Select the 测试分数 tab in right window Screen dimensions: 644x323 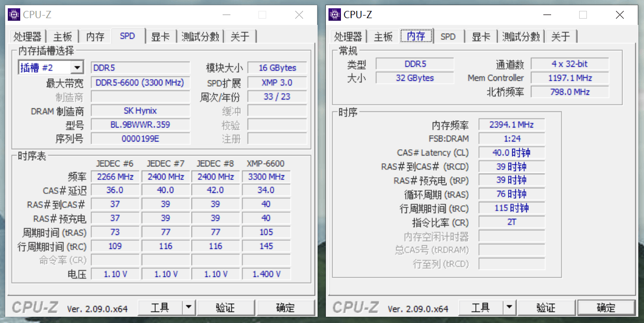pos(522,36)
